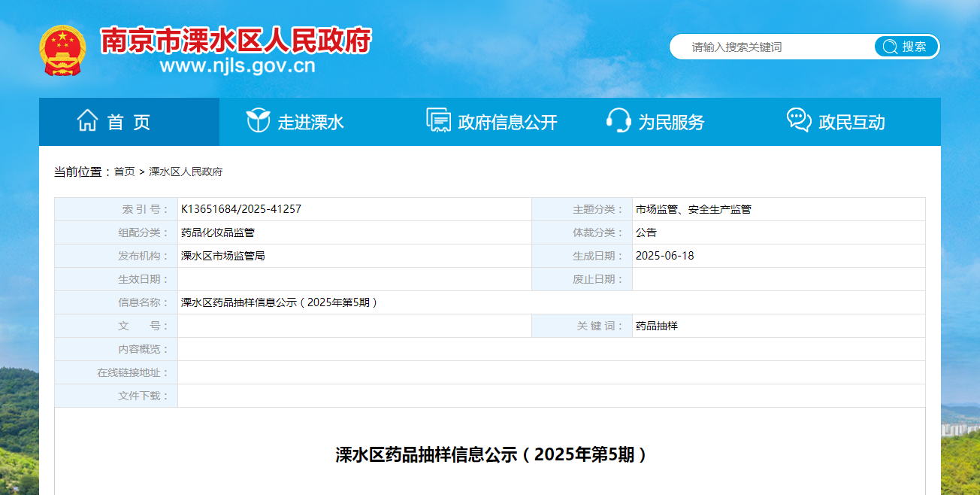Click the 主题分类 label
This screenshot has height=495, width=980.
tap(598, 209)
